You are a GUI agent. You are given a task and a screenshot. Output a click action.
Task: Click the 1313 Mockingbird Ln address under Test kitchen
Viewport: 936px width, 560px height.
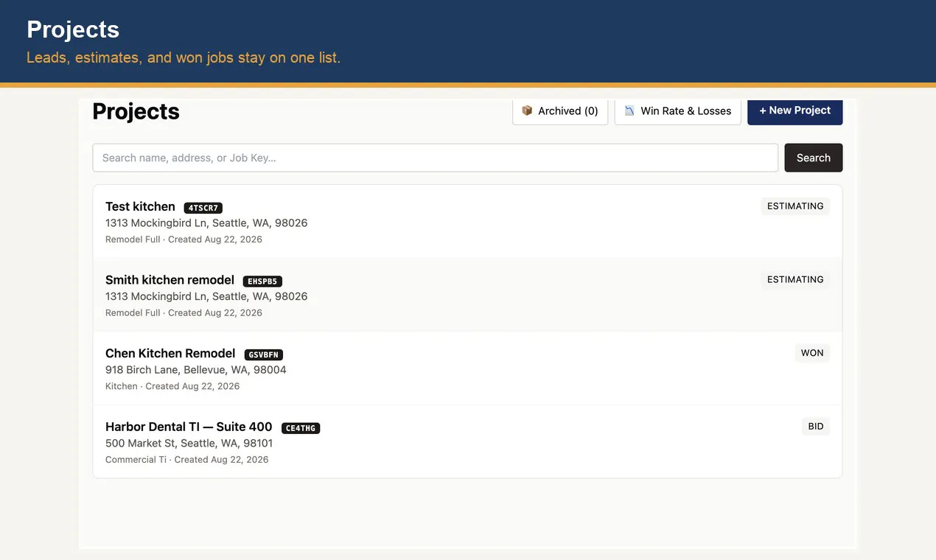(206, 223)
